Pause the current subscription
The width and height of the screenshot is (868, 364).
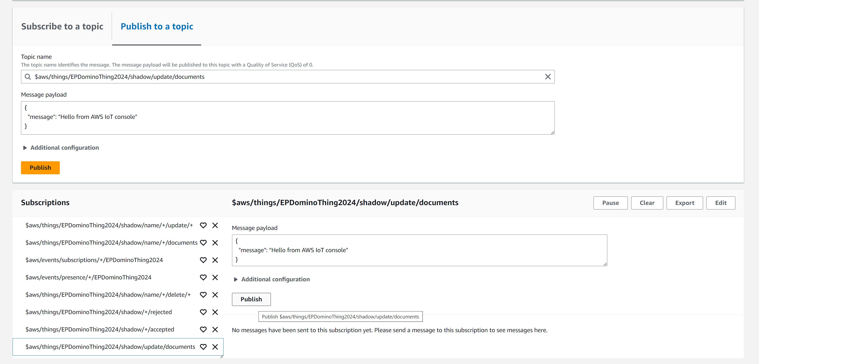point(610,203)
